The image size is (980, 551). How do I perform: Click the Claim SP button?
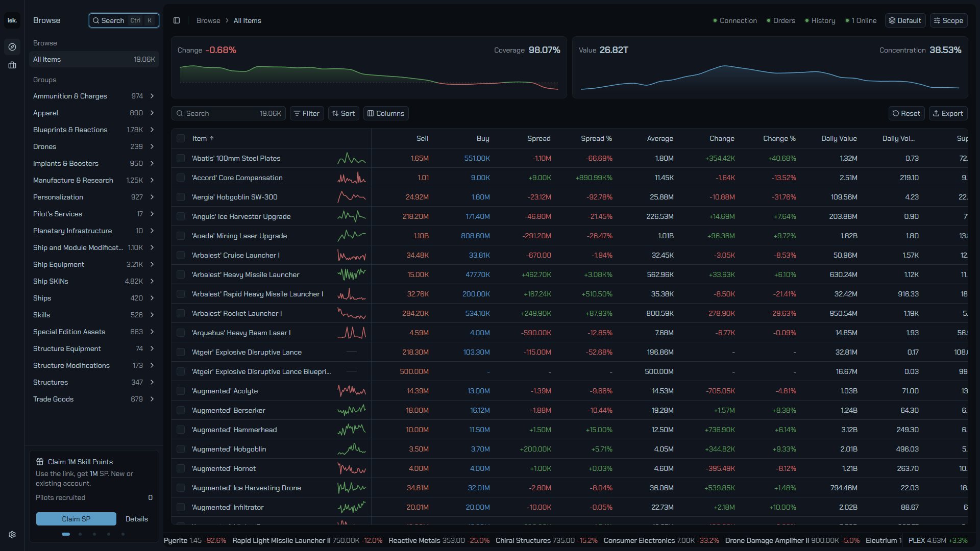coord(76,519)
